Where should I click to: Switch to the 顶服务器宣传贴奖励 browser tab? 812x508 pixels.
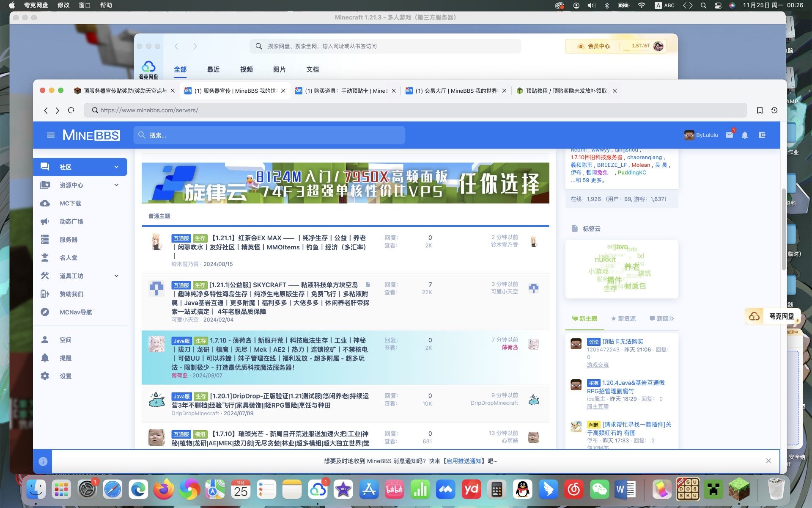click(x=124, y=91)
